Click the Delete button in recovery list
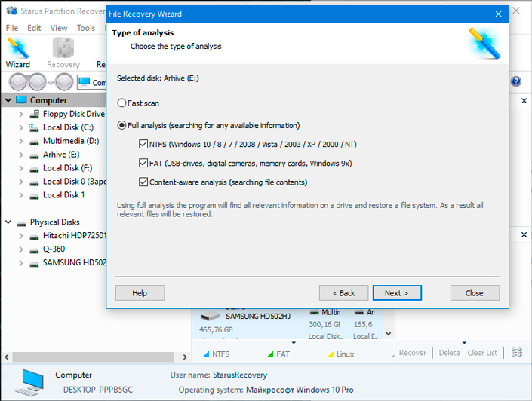 point(449,353)
